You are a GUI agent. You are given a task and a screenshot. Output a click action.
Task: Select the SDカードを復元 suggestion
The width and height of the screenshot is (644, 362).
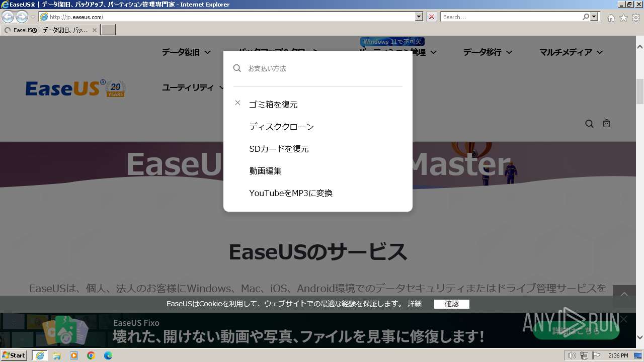279,149
